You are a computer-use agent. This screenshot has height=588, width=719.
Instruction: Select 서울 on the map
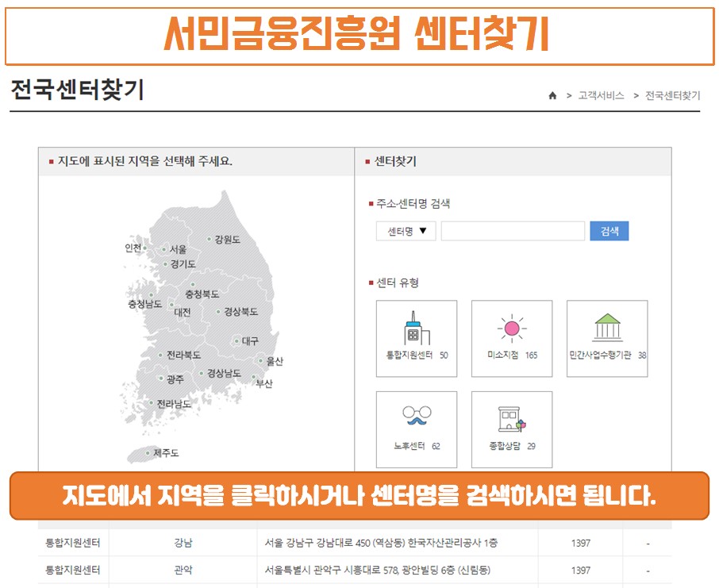click(178, 249)
